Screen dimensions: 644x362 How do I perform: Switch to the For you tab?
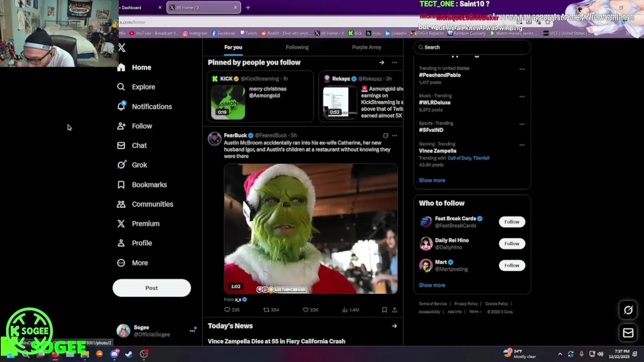coord(233,47)
